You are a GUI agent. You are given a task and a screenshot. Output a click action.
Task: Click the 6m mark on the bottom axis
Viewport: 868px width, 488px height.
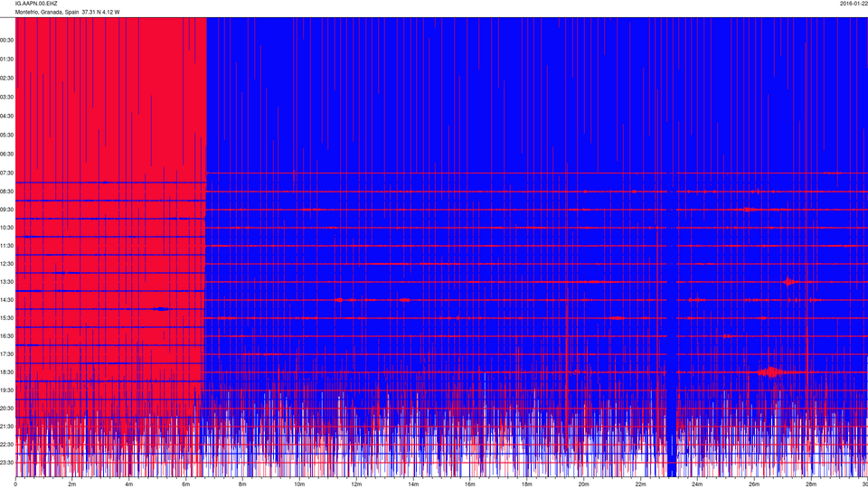click(185, 484)
